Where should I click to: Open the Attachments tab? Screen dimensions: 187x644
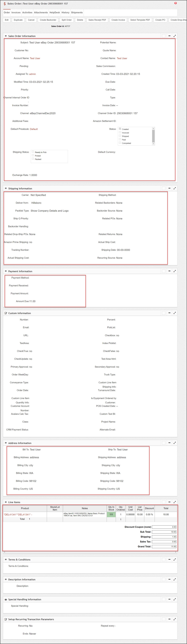[x=41, y=12]
